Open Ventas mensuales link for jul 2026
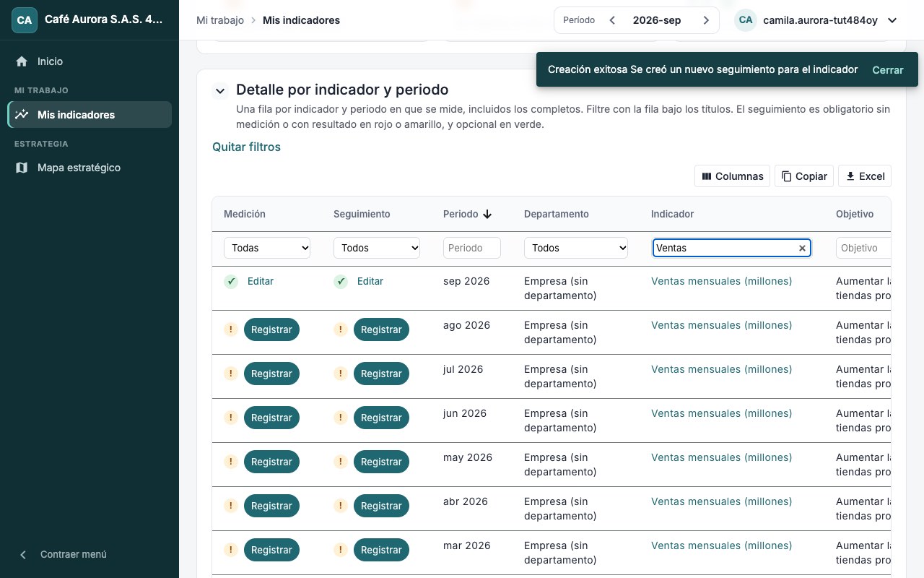The width and height of the screenshot is (924, 578). 721,369
